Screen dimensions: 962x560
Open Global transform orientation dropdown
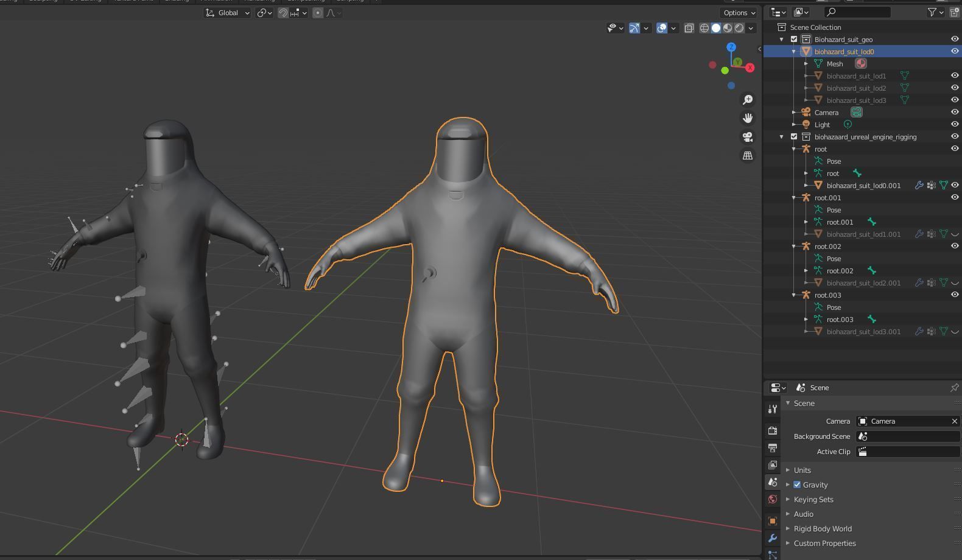point(227,13)
